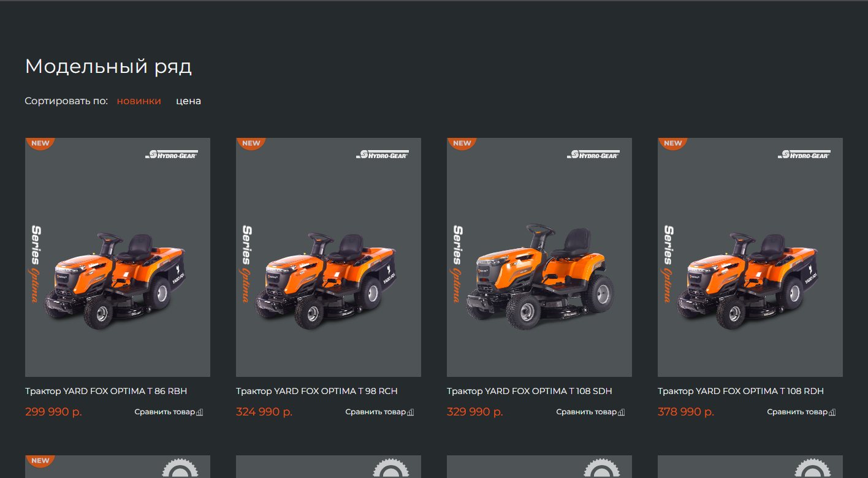Sort products by цена
This screenshot has width=868, height=478.
coord(189,101)
